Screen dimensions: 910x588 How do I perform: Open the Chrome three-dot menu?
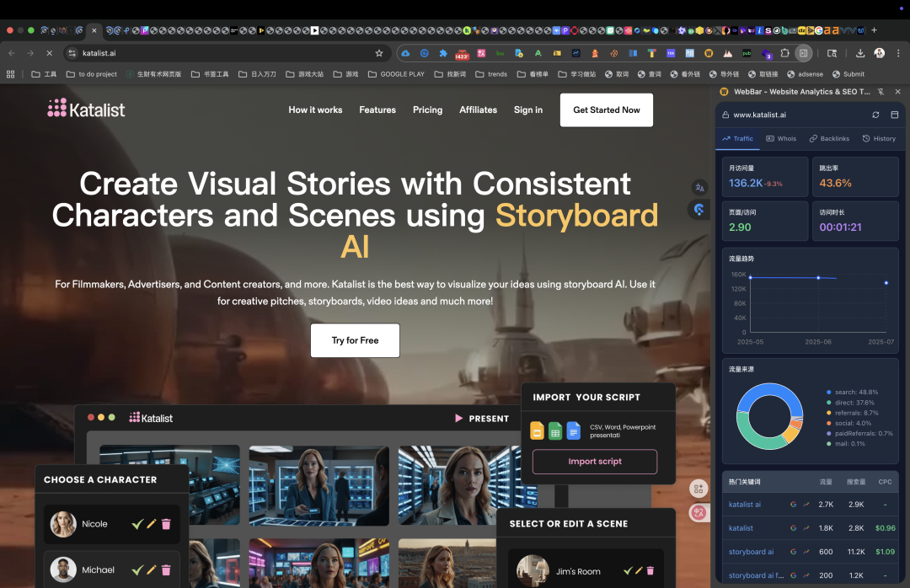click(x=898, y=53)
